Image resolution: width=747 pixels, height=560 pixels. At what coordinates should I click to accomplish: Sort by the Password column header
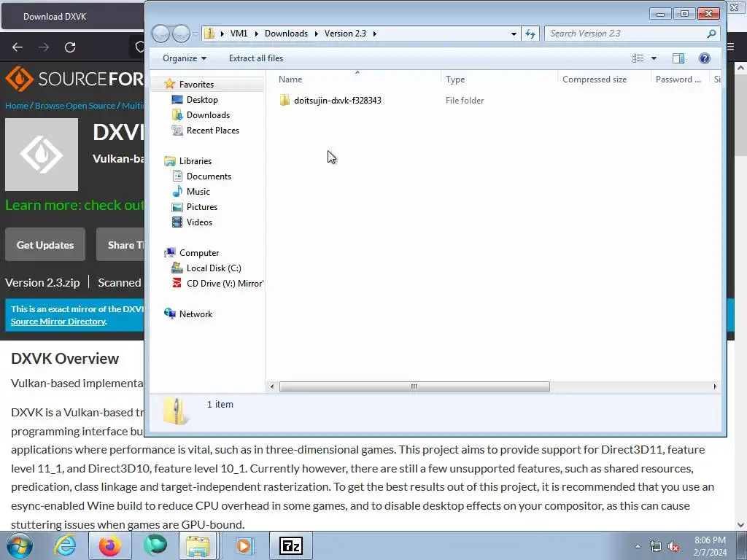(x=680, y=79)
